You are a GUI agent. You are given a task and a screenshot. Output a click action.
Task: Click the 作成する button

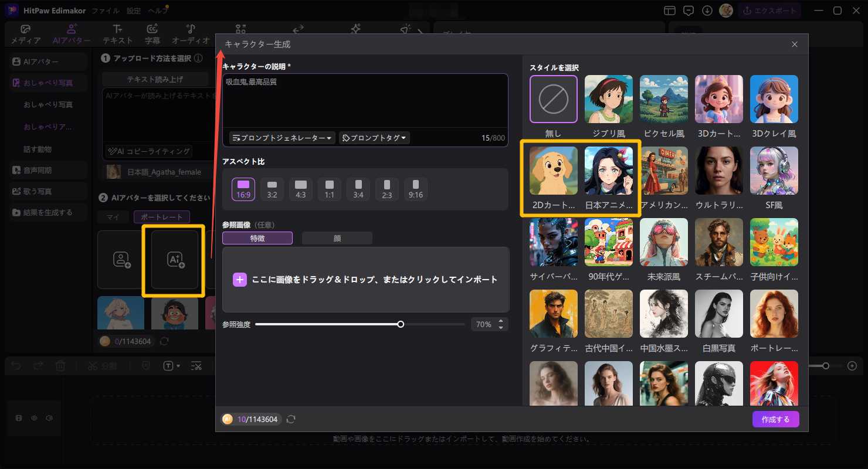tap(775, 419)
